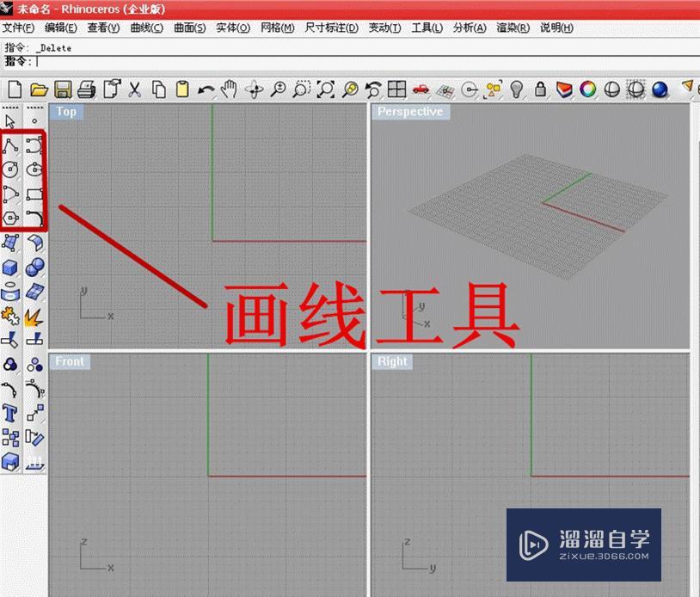The image size is (700, 597).
Task: Select the Explode tool
Action: point(34,317)
